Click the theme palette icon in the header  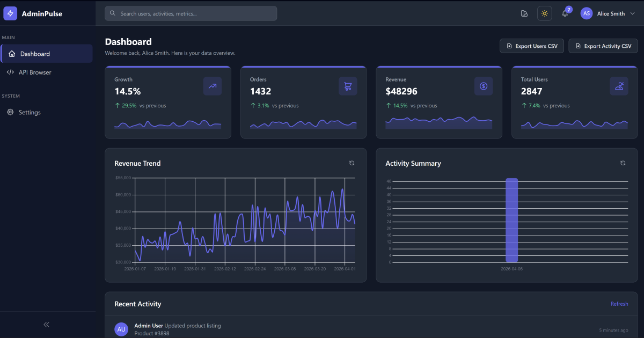tap(524, 13)
